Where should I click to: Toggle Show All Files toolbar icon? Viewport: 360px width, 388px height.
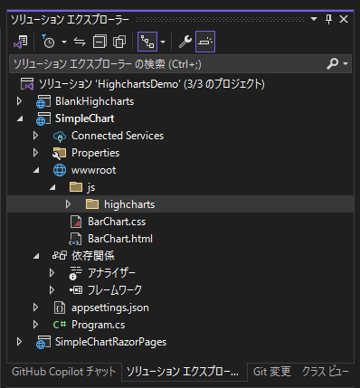coord(119,42)
